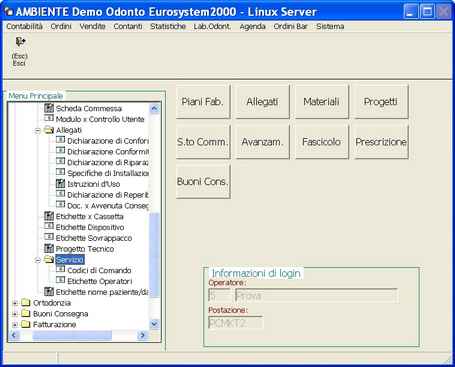Open the Sistema menu
Viewport: 455px width, 367px height.
(x=330, y=26)
